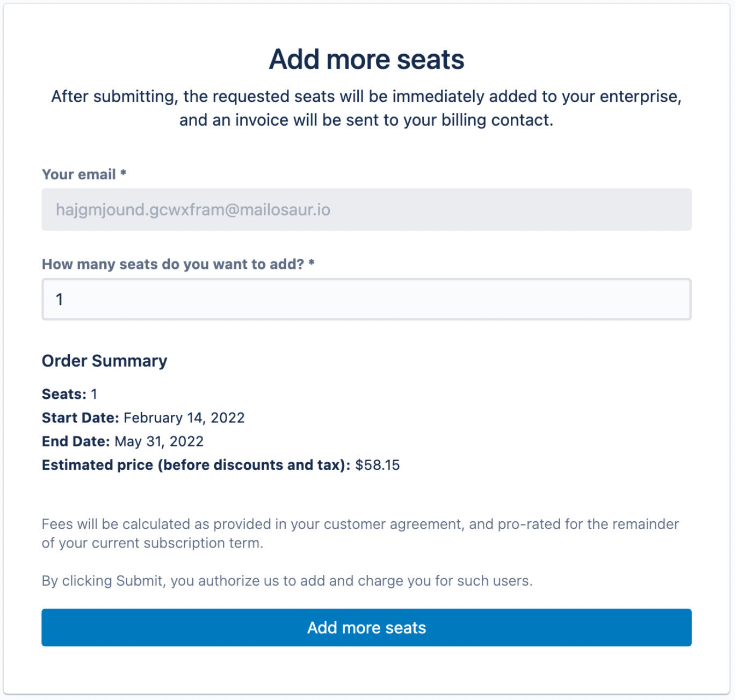The height and width of the screenshot is (700, 738).
Task: Click the Seats: 1 summary line
Action: pos(70,394)
